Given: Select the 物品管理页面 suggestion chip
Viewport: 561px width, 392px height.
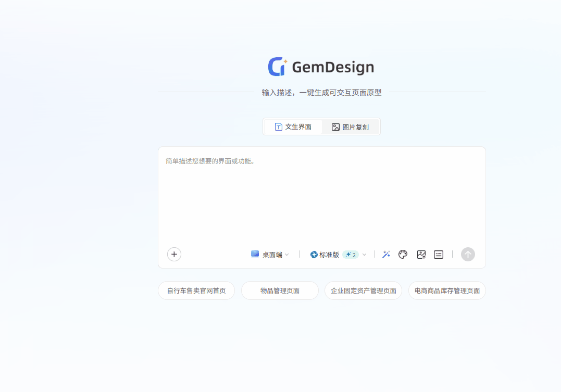Looking at the screenshot, I should point(280,290).
